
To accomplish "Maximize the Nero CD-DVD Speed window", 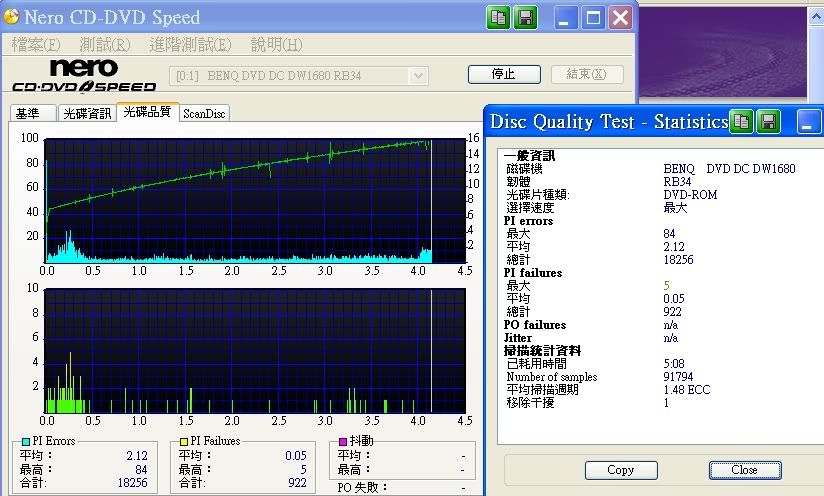I will click(593, 18).
